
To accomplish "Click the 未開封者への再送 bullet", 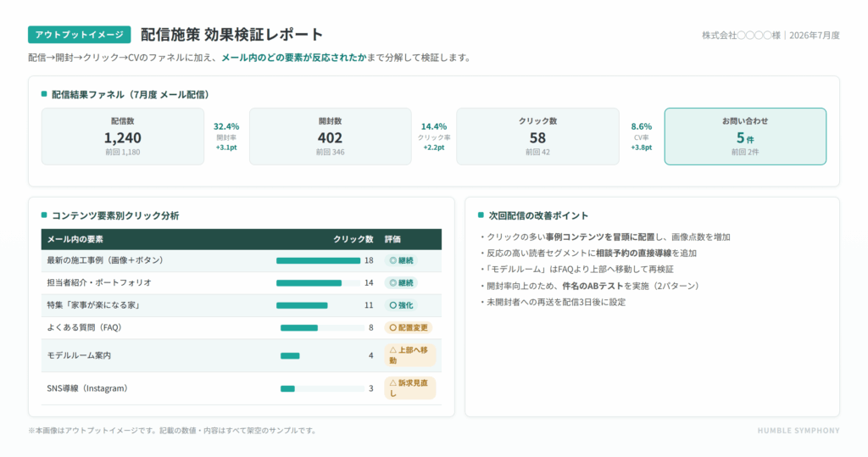I will 553,302.
